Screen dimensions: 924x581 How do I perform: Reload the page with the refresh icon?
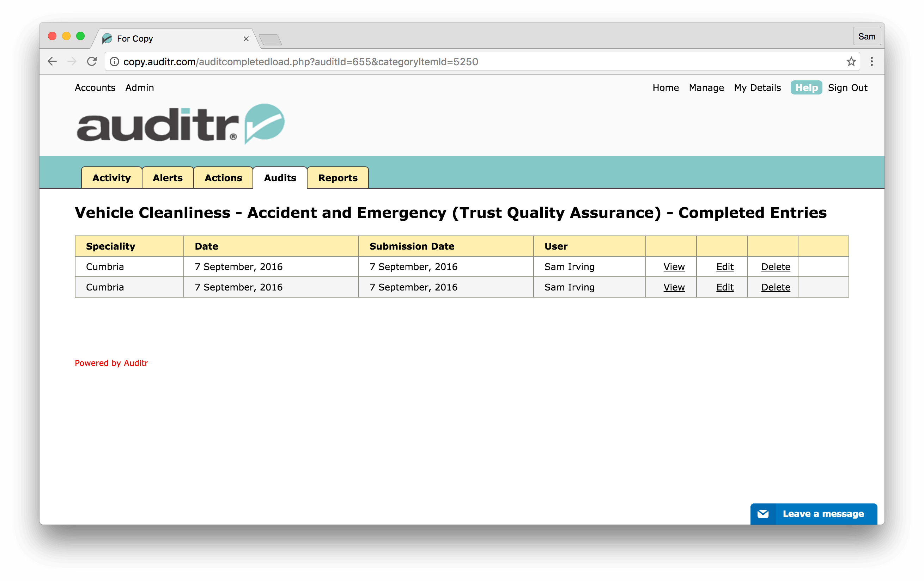92,61
